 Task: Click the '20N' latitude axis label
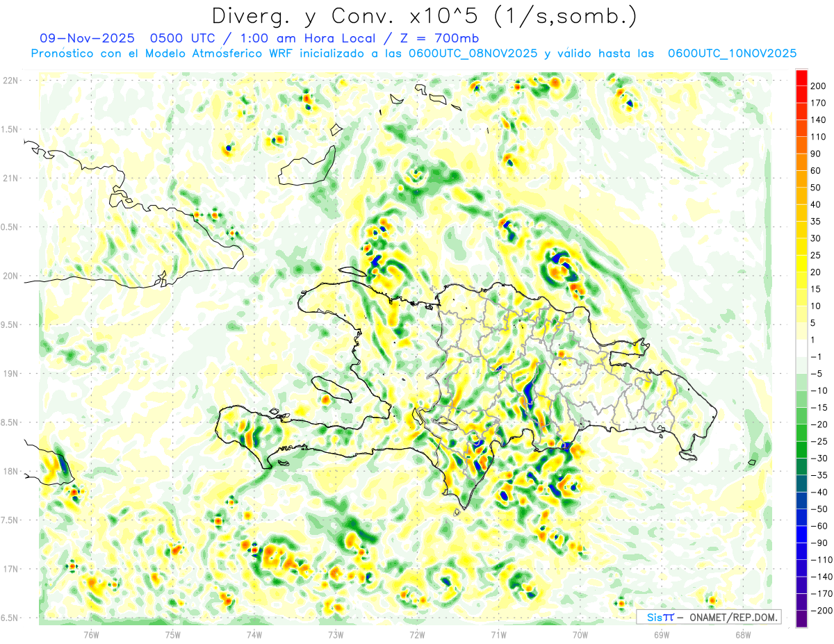pyautogui.click(x=11, y=276)
